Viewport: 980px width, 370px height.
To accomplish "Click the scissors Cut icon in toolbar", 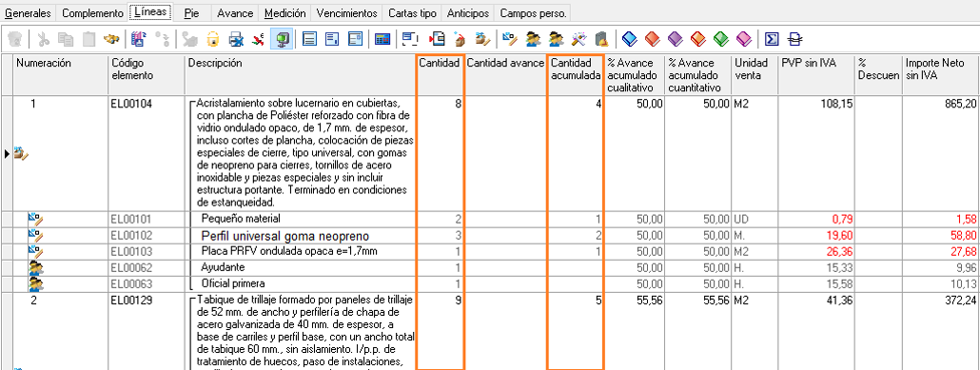I will click(43, 39).
